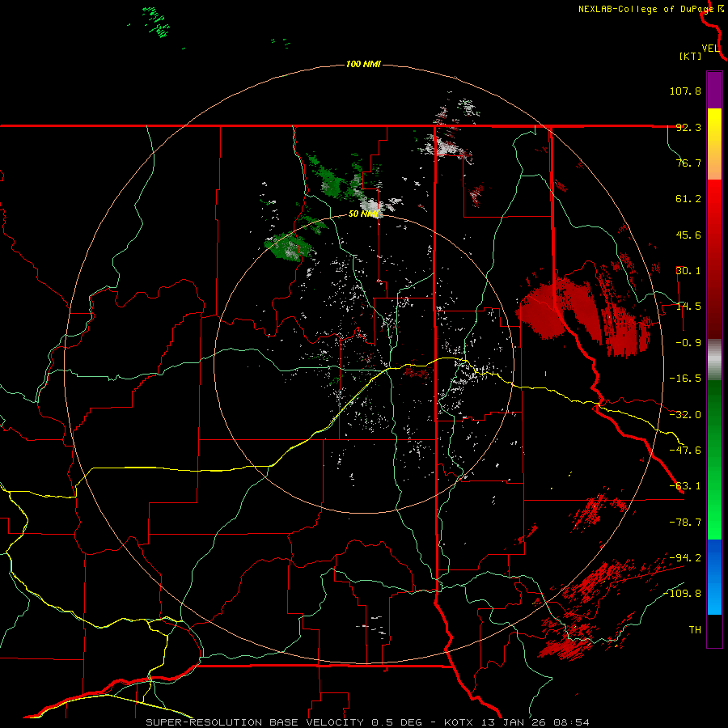
Task: Pick the green band of the velocity scale
Action: click(x=714, y=459)
